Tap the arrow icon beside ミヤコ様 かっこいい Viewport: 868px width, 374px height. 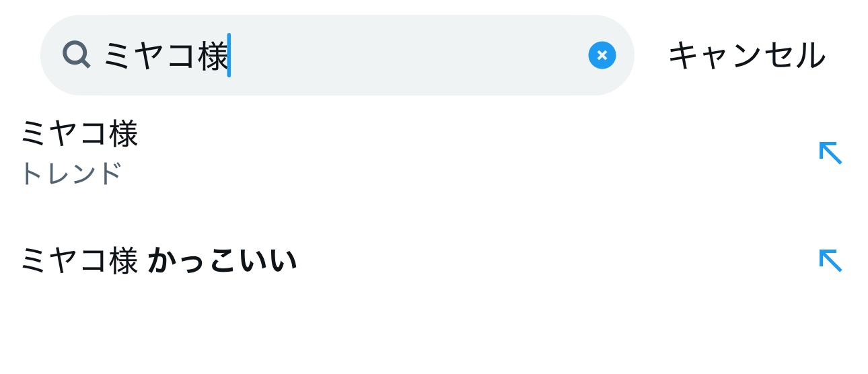click(x=830, y=260)
